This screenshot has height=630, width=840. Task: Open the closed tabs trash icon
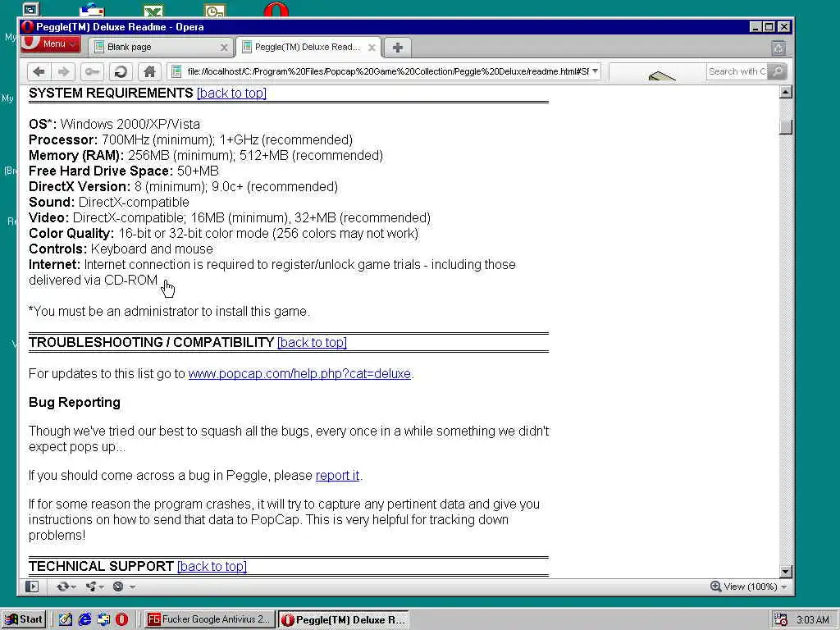tap(778, 48)
